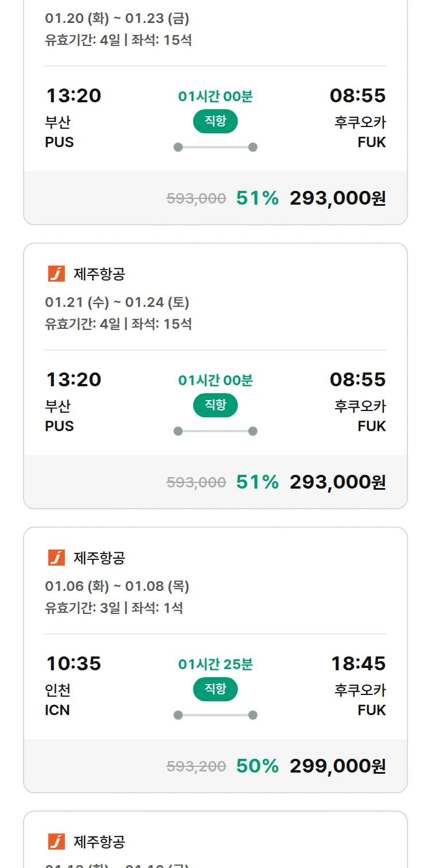Click the crossed-out 593,200 original price
Screen dimensions: 431x868
(196, 766)
